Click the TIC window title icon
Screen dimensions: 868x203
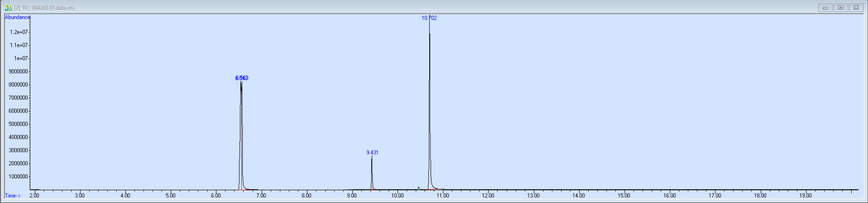pos(8,8)
